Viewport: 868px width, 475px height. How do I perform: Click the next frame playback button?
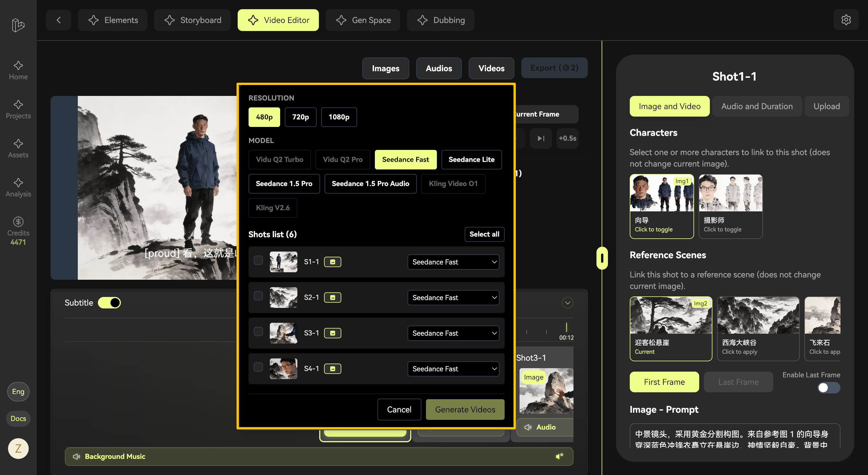(541, 138)
